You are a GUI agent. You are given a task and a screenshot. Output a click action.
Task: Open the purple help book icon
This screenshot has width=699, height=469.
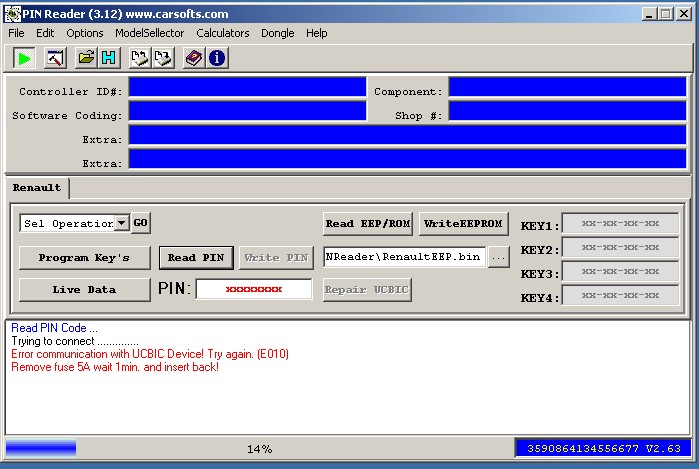pyautogui.click(x=194, y=58)
